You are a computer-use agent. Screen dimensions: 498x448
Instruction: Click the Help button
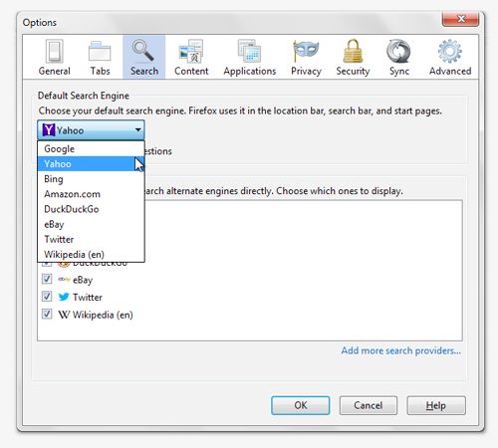click(436, 405)
